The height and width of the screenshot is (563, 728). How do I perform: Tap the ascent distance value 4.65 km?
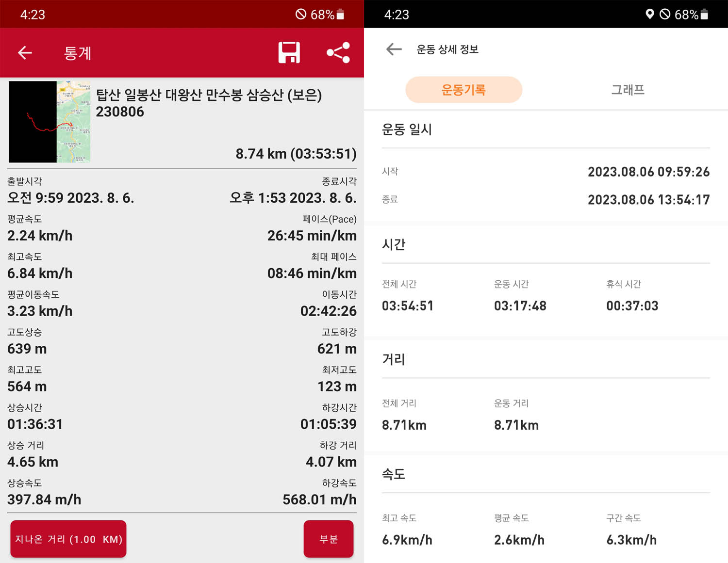tap(33, 462)
